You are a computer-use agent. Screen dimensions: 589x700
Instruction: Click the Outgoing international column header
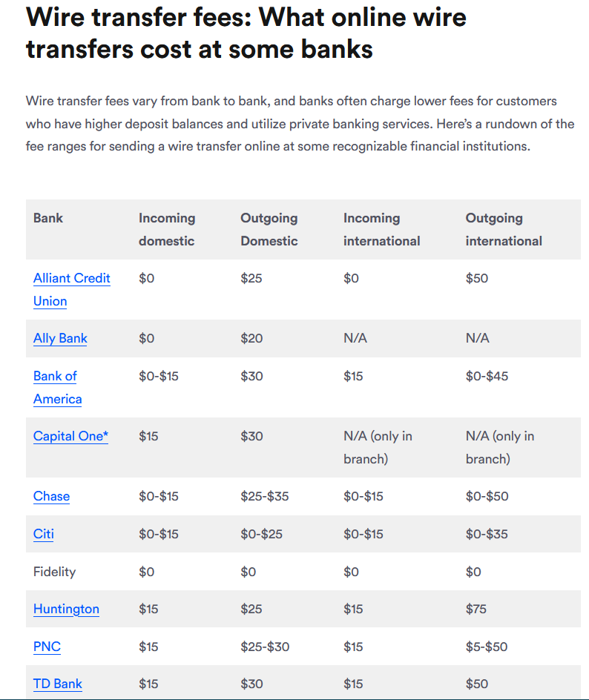pyautogui.click(x=504, y=229)
